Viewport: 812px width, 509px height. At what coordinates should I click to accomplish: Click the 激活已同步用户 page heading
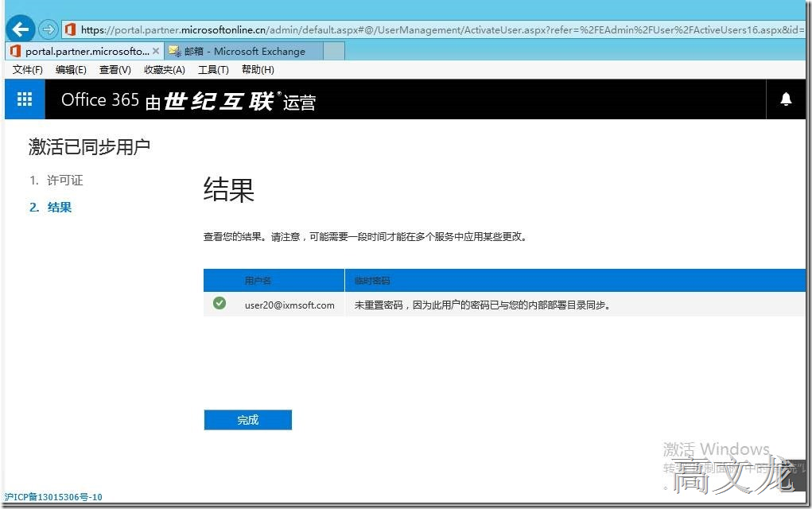point(90,147)
